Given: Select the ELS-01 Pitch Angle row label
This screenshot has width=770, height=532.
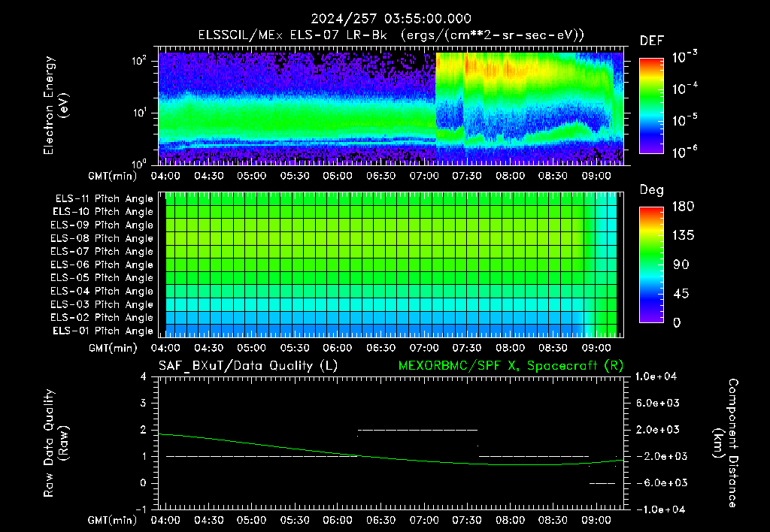Looking at the screenshot, I should tap(103, 331).
